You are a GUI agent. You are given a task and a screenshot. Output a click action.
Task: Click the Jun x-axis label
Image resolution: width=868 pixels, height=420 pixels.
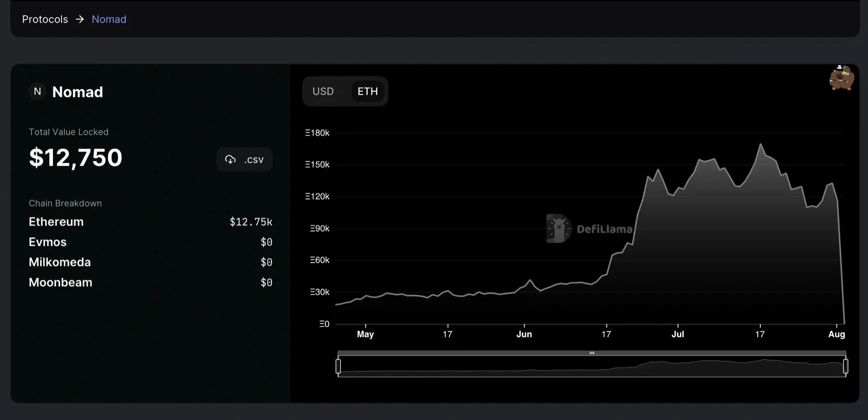tap(524, 334)
